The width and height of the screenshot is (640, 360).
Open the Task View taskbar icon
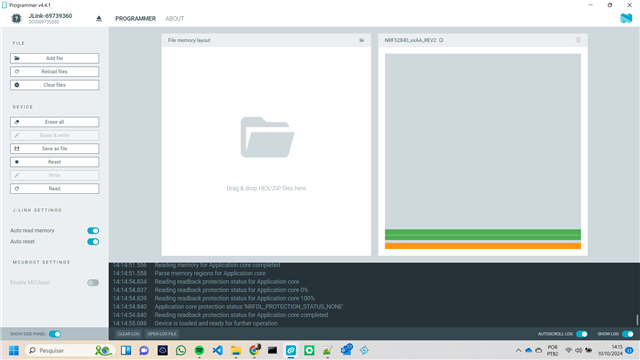(x=126, y=350)
